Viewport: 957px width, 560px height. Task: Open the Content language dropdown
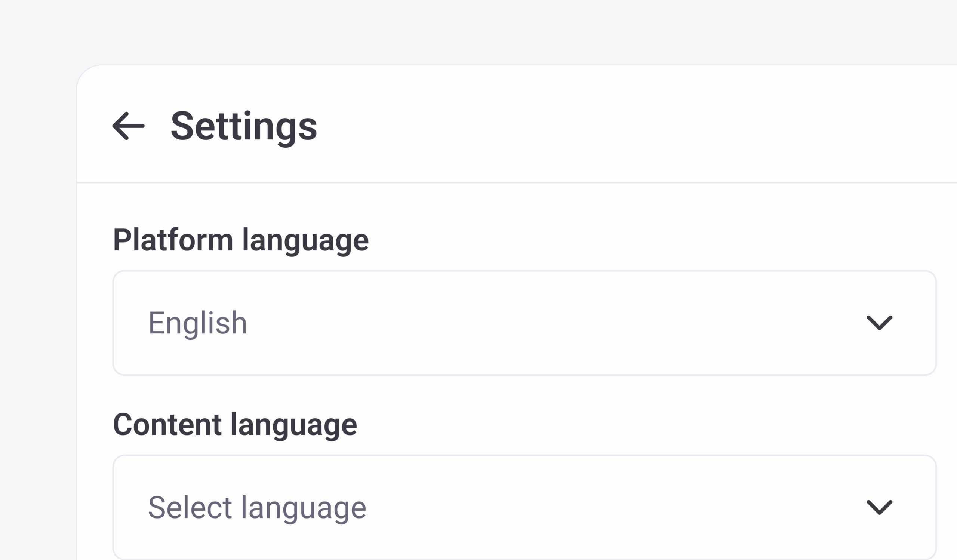click(x=524, y=507)
